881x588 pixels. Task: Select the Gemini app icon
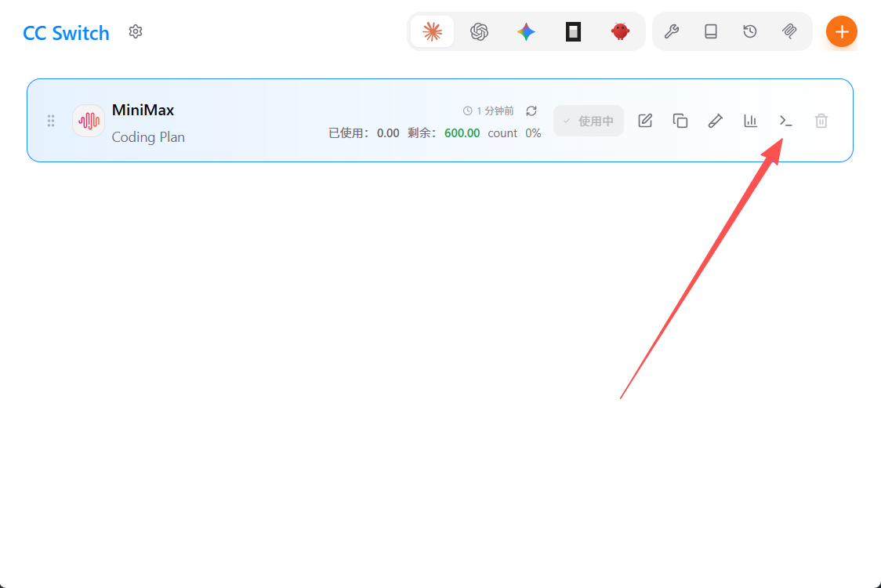526,31
